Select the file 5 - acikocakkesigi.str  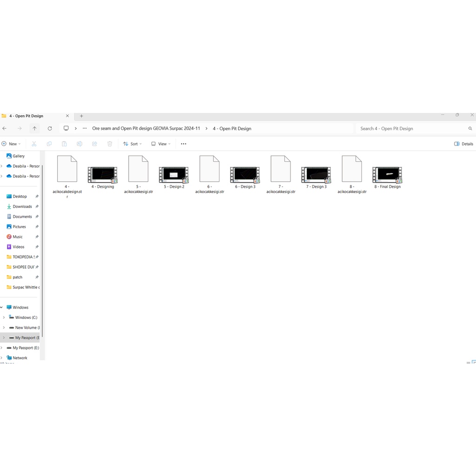pyautogui.click(x=139, y=175)
